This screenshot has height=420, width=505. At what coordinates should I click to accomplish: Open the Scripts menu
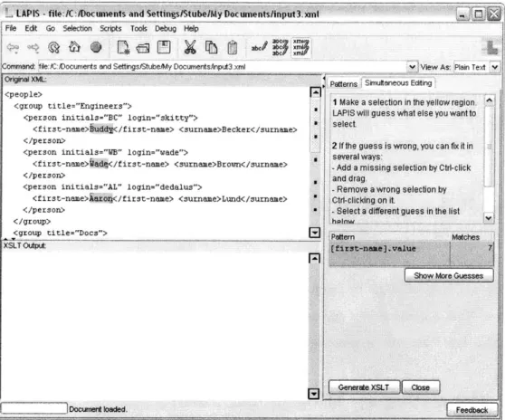tap(110, 28)
